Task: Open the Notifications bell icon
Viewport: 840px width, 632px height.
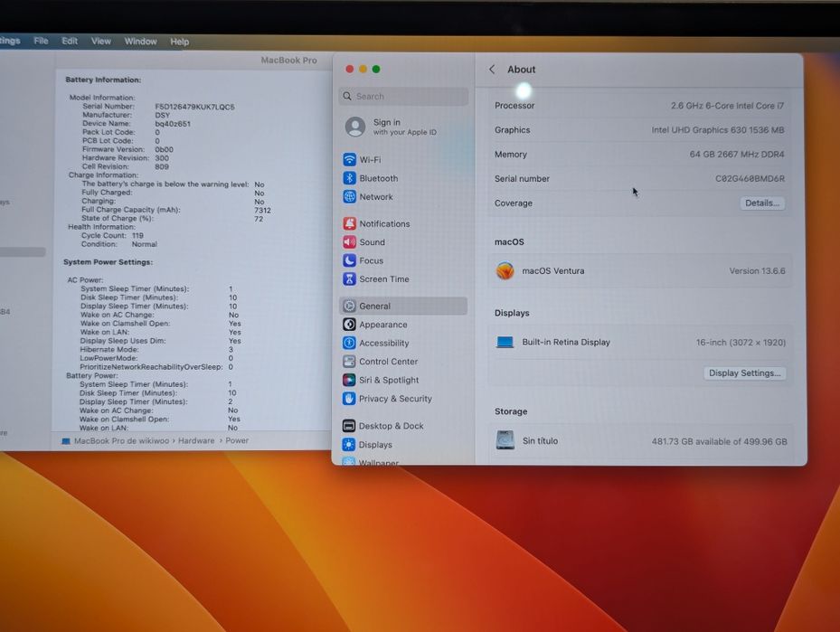Action: [x=349, y=223]
